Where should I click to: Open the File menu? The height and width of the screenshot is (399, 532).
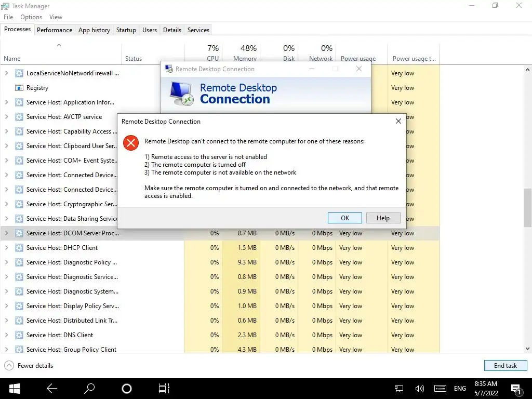tap(8, 17)
